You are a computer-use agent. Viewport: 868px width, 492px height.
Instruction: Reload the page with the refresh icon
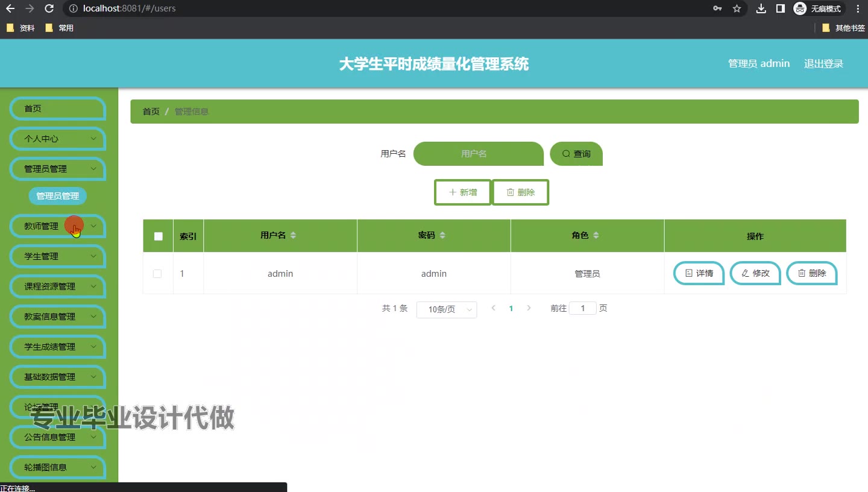(x=49, y=8)
